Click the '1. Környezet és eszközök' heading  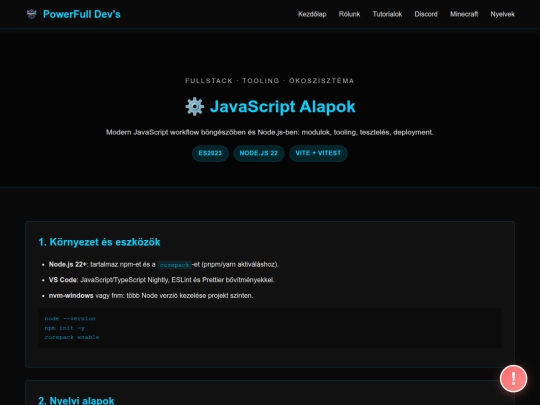pyautogui.click(x=99, y=242)
